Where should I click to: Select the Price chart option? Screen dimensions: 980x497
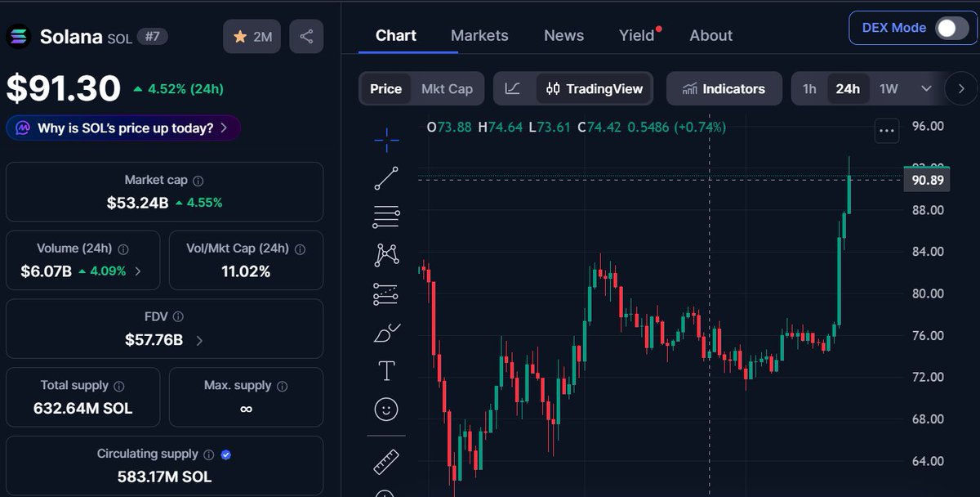[x=385, y=88]
